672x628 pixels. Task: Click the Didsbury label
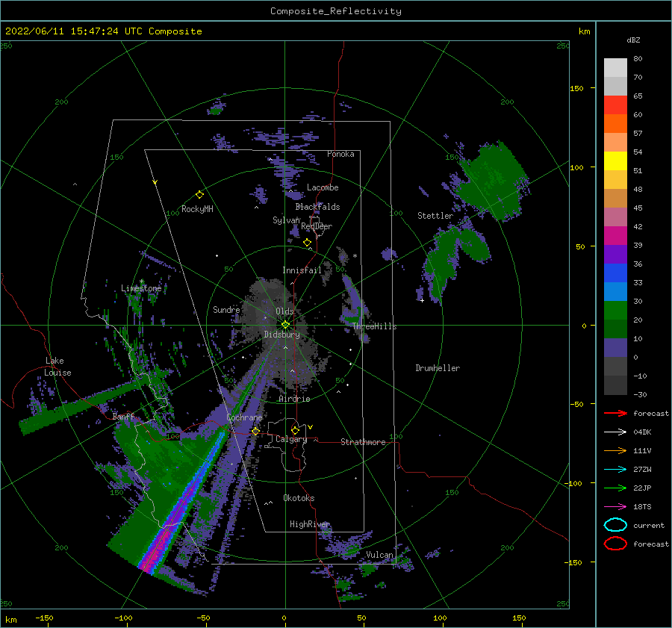tap(281, 335)
